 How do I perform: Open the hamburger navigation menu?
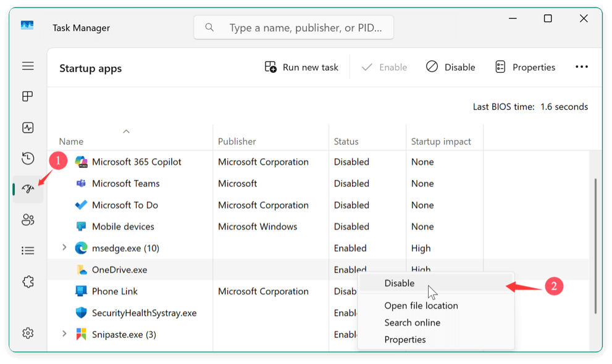tap(28, 66)
